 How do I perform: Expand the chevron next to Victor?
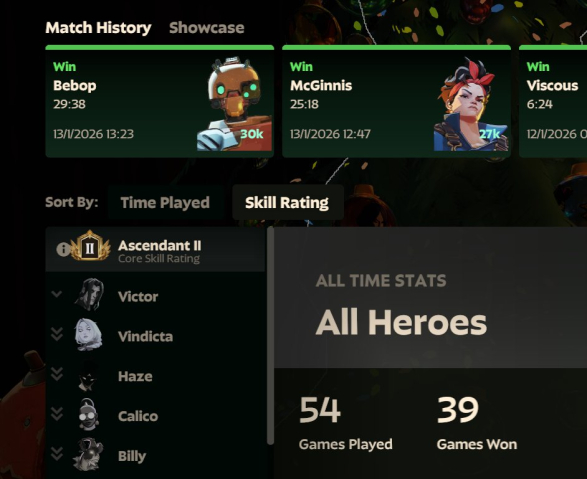click(57, 294)
